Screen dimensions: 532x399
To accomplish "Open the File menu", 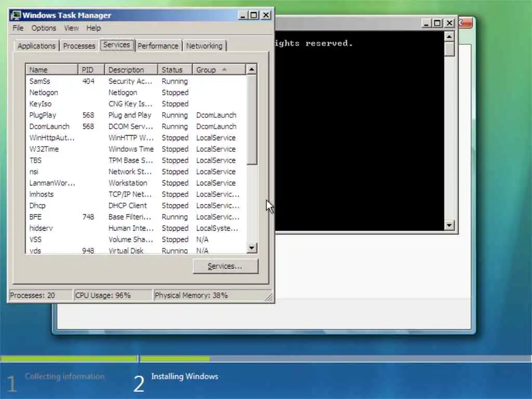I will 18,28.
